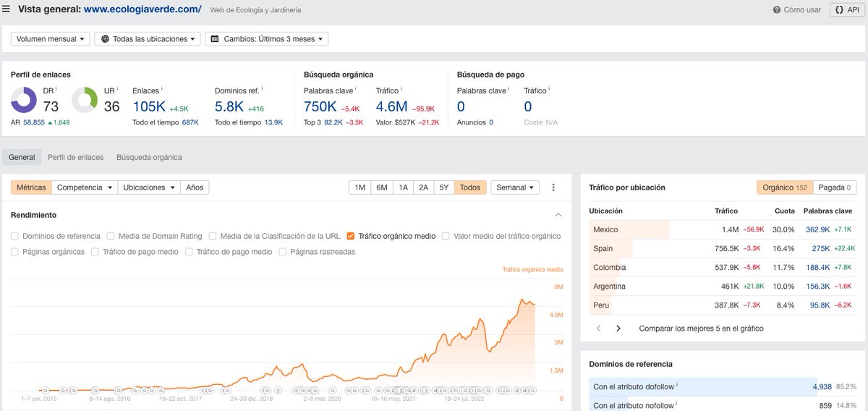Click info icon for paid Tráfico
The width and height of the screenshot is (868, 411).
548,89
